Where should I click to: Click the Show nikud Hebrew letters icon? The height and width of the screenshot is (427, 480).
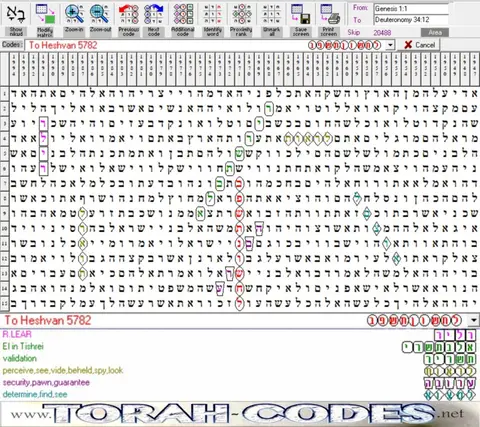(x=16, y=14)
